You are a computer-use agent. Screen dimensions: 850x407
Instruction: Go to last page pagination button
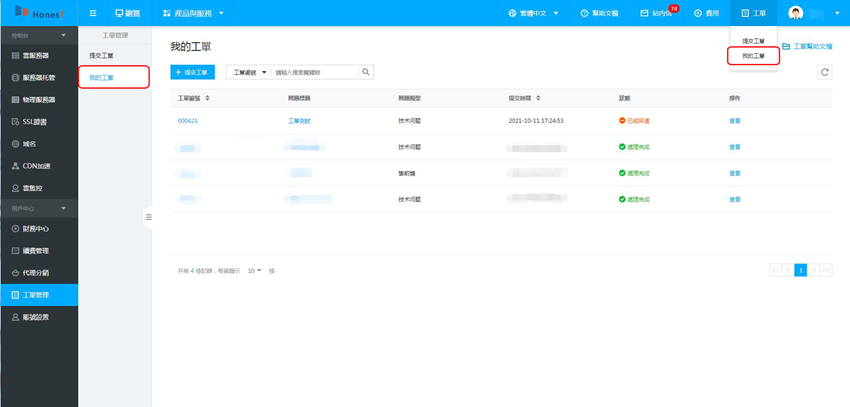pos(826,270)
